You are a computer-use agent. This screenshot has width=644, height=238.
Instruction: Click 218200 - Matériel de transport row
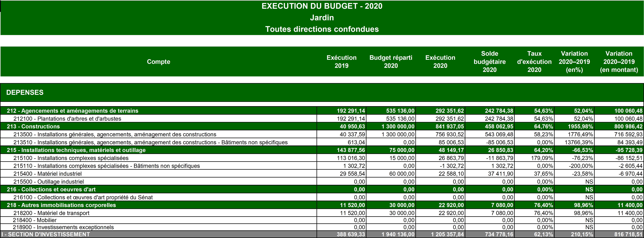[x=51, y=213]
